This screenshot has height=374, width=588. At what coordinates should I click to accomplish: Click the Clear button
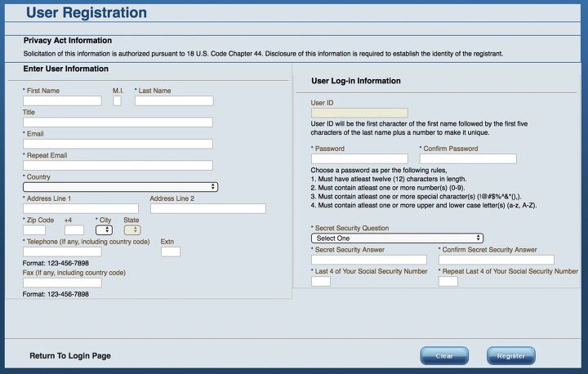pyautogui.click(x=444, y=355)
